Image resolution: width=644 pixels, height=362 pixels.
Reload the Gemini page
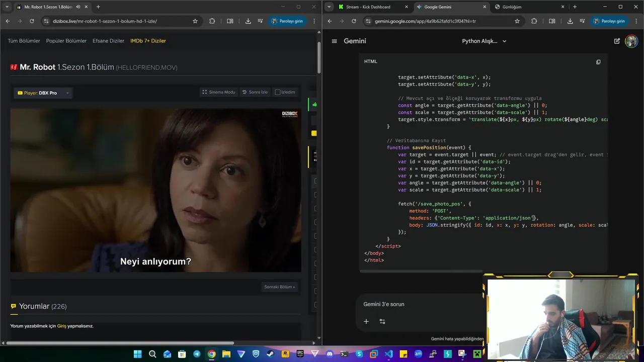(x=354, y=21)
